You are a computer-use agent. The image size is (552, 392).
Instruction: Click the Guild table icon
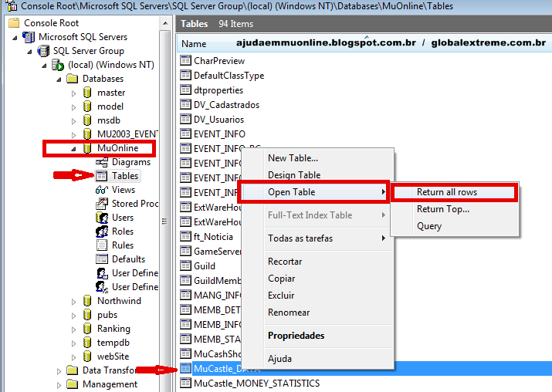coord(185,265)
